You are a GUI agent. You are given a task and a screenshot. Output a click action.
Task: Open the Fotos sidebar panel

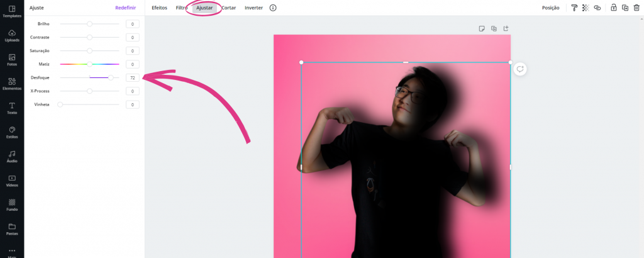pos(12,60)
